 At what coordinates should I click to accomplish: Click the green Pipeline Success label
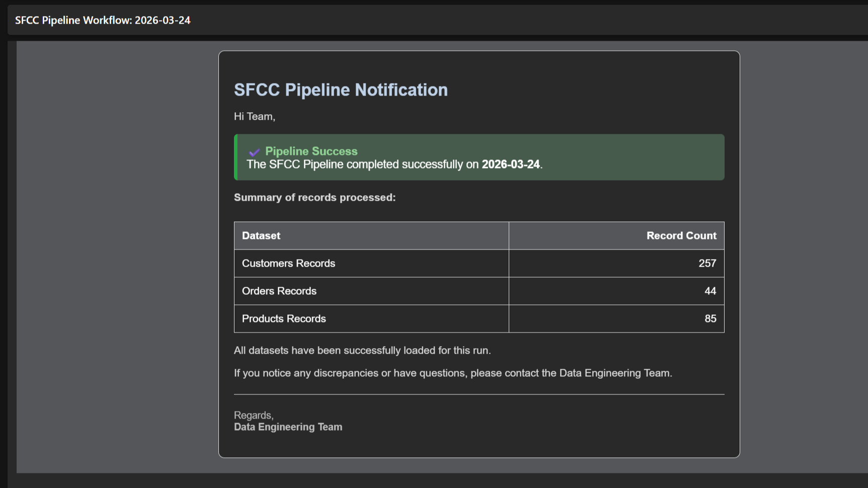(311, 151)
